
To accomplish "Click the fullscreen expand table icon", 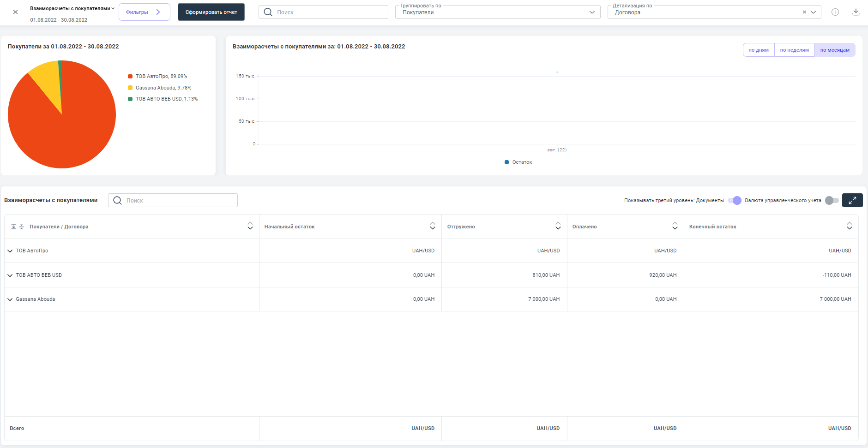I will [852, 200].
